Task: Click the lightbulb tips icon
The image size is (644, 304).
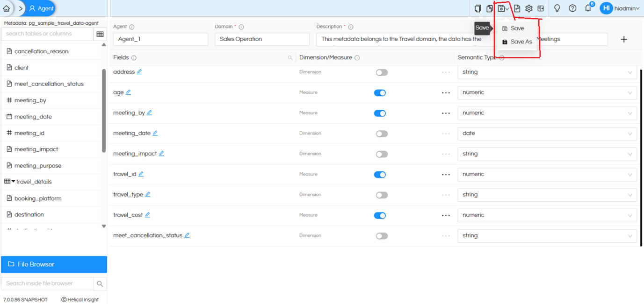Action: [x=557, y=8]
